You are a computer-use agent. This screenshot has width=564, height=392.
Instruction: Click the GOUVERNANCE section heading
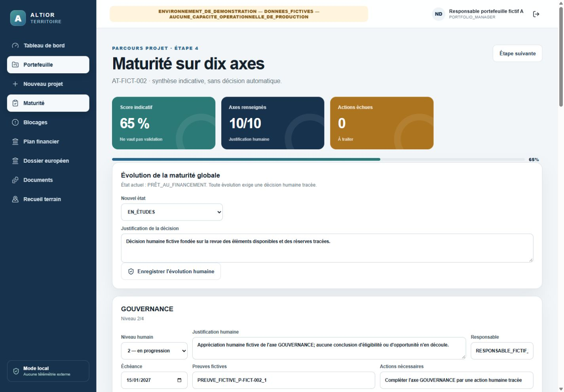pos(147,309)
